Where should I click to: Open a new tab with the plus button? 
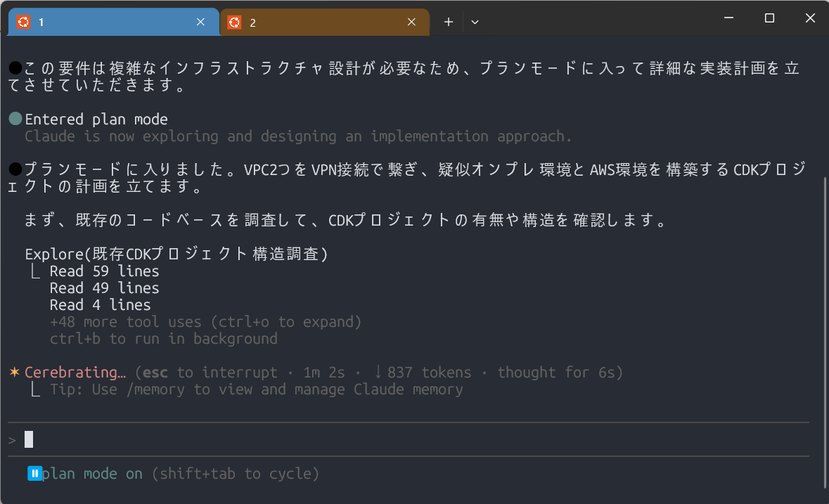448,22
